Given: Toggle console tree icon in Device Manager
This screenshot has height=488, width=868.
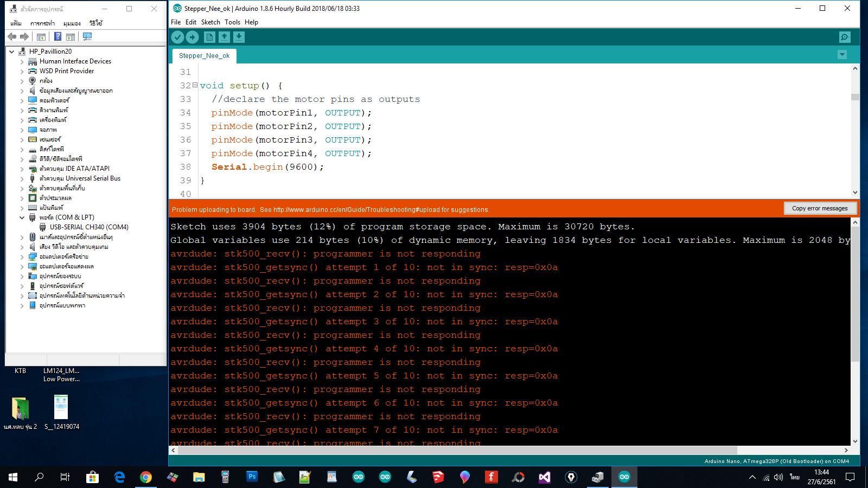Looking at the screenshot, I should pyautogui.click(x=41, y=36).
